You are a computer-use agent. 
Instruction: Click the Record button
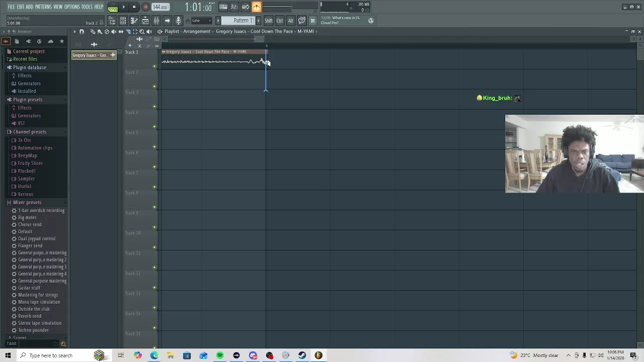point(145,7)
